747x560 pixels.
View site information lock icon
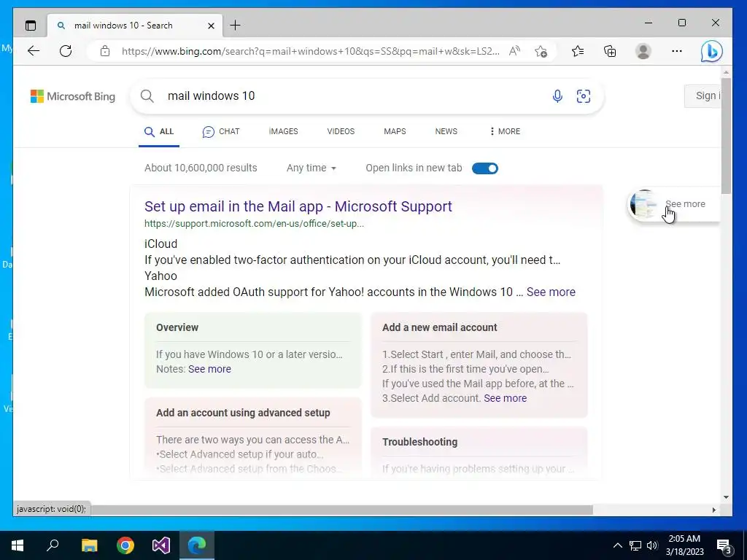[x=105, y=51]
